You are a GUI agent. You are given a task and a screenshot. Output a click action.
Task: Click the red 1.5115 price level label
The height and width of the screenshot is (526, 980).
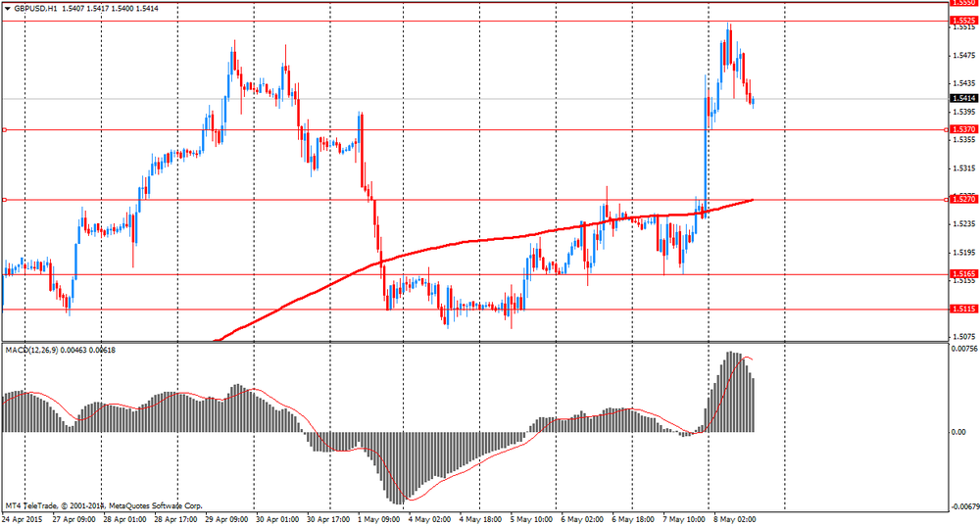click(x=963, y=309)
